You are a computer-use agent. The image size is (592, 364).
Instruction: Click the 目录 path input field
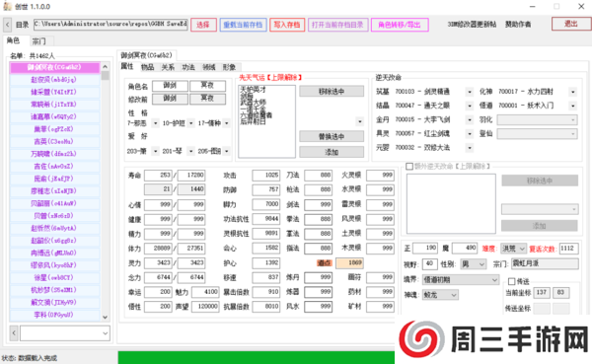coord(111,25)
